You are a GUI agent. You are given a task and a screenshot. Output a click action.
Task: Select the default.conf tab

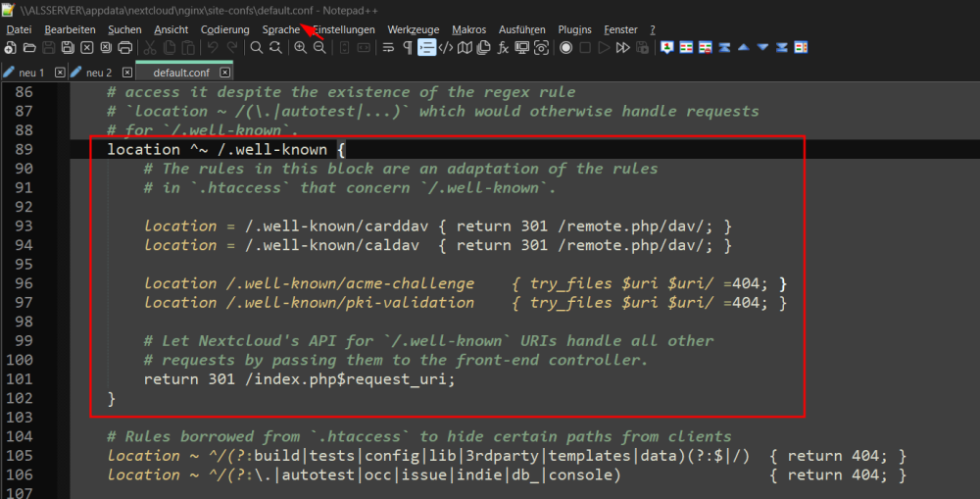pyautogui.click(x=181, y=73)
